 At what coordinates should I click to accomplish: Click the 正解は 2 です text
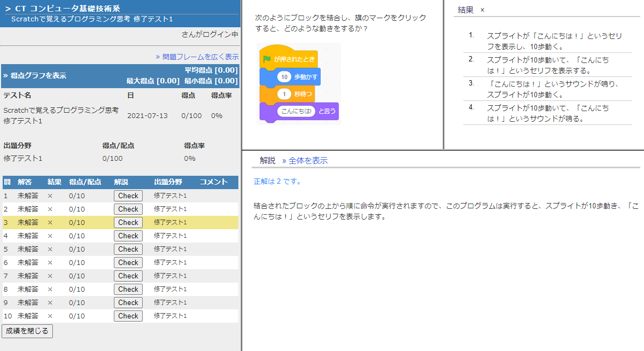[x=277, y=181]
